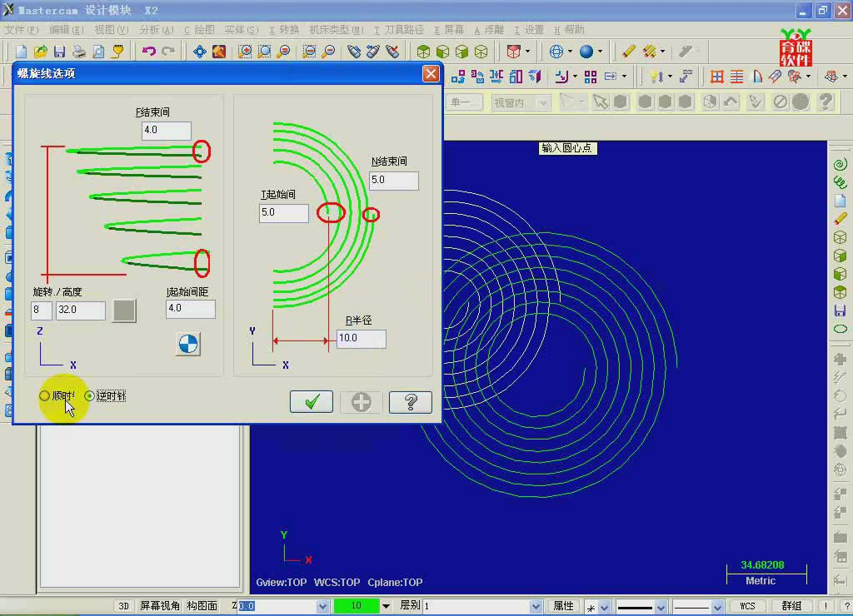Click the revolutions input field showing 8
Image resolution: width=853 pixels, height=616 pixels.
point(42,310)
